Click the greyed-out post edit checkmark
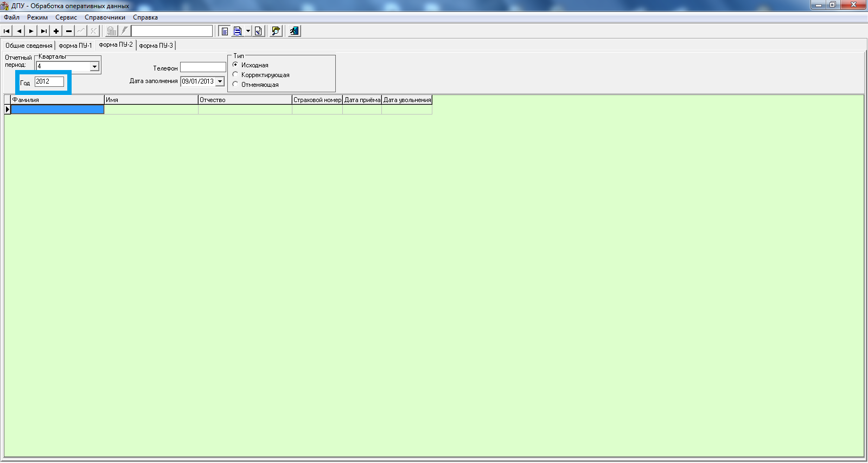 tap(81, 31)
